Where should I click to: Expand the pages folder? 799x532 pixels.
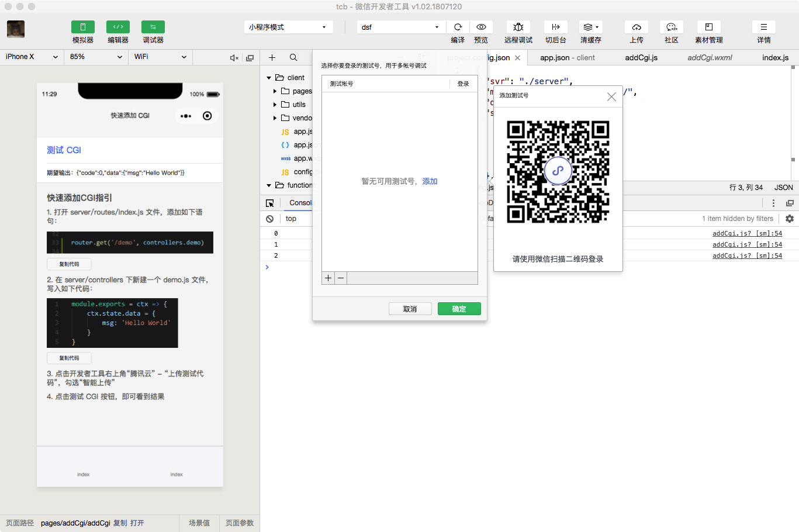[275, 91]
